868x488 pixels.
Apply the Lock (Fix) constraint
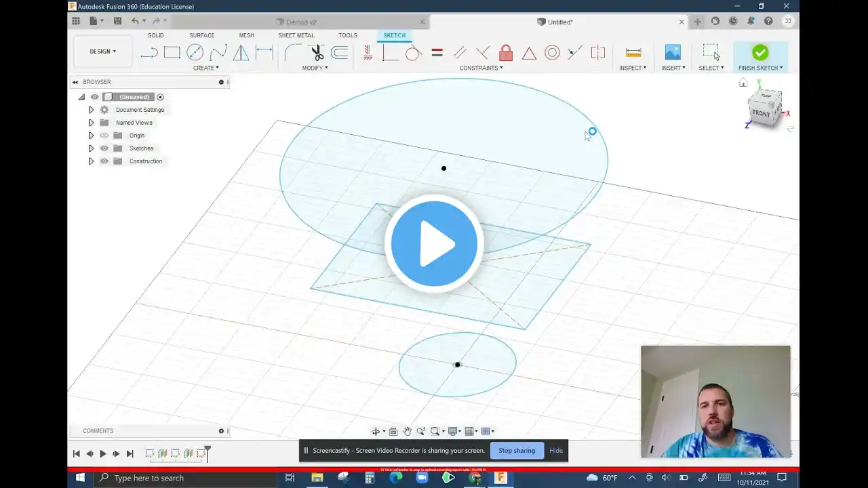click(x=506, y=53)
